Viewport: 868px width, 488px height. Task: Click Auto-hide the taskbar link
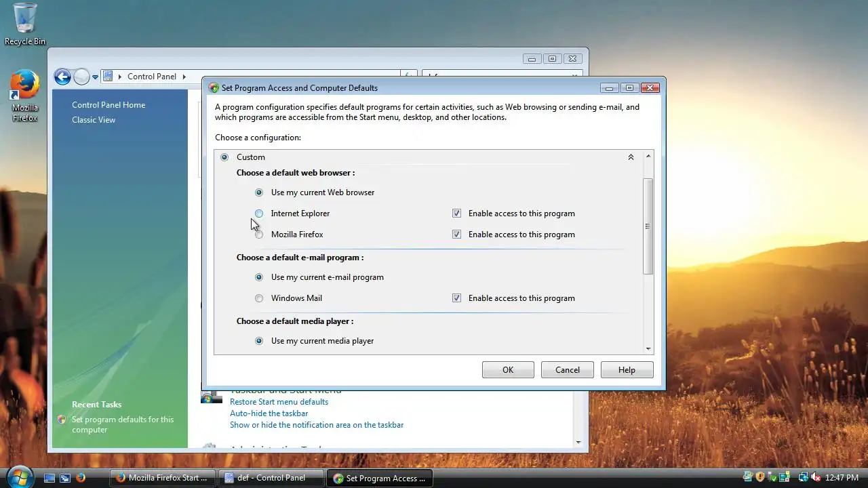[269, 413]
